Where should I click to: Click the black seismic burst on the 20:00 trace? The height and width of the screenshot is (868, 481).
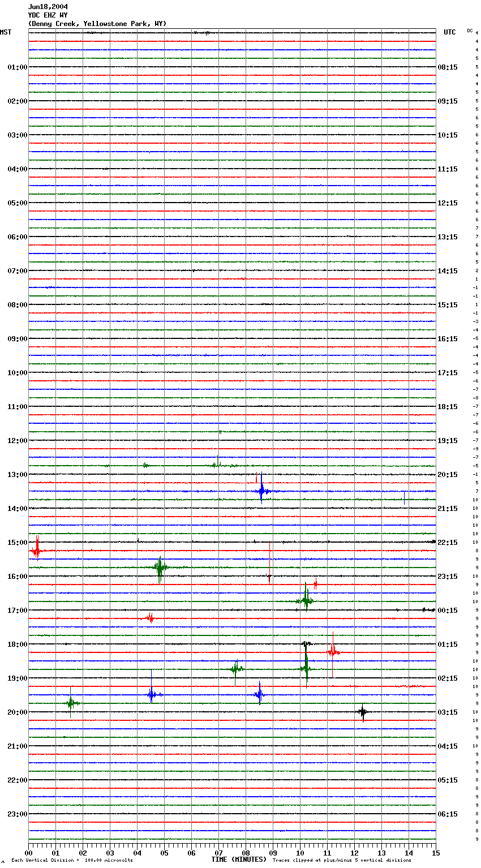click(x=362, y=712)
